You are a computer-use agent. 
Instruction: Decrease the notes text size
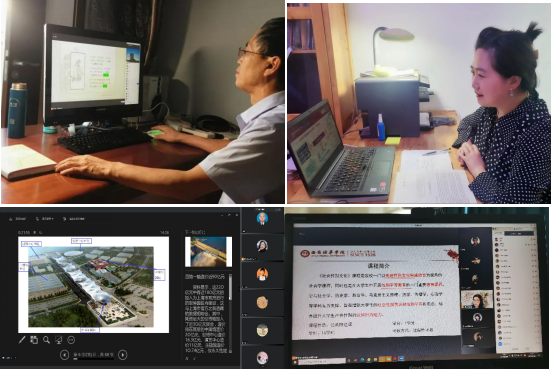click(x=194, y=358)
